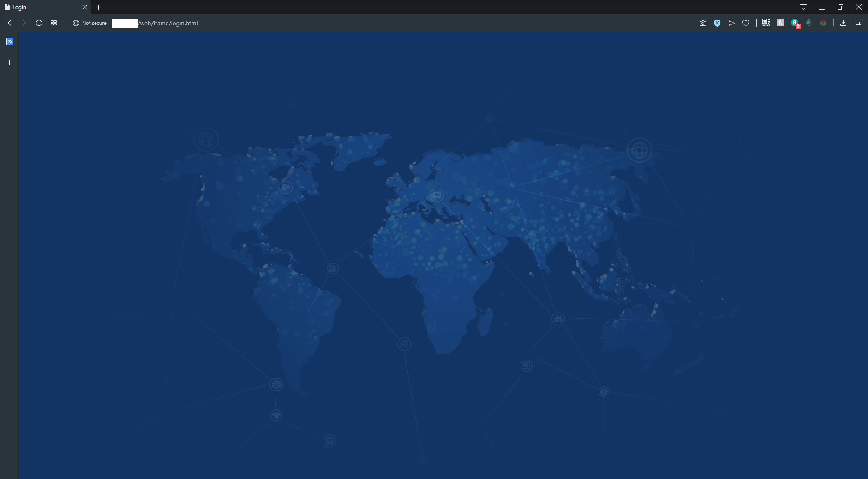Select the Login tab
Screen dimensions: 868x479
[x=42, y=7]
